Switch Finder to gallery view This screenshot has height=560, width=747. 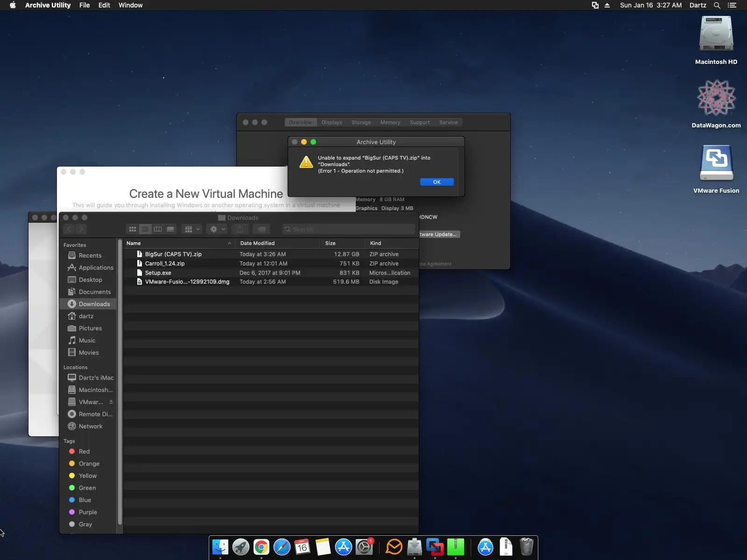pyautogui.click(x=170, y=229)
